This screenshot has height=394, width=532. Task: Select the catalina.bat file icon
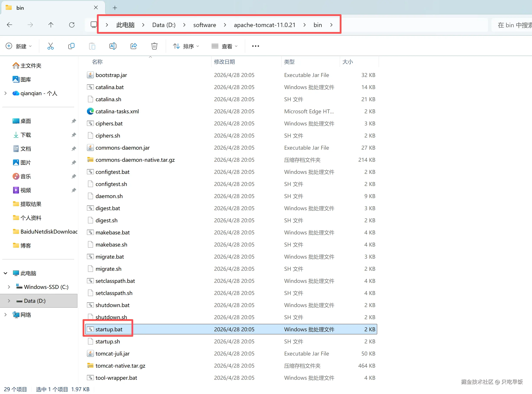pyautogui.click(x=90, y=87)
